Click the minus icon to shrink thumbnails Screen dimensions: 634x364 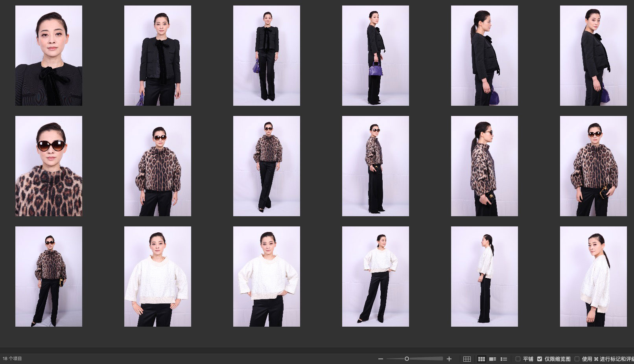380,359
